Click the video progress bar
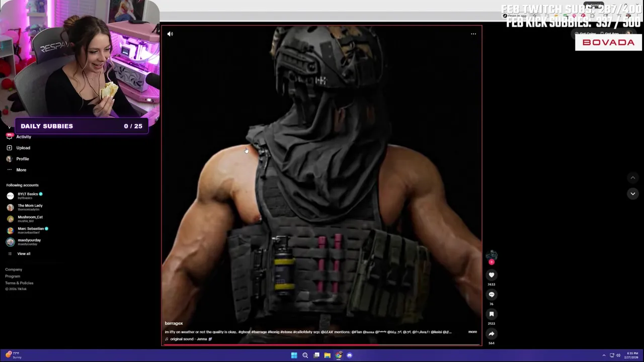The height and width of the screenshot is (362, 644). coord(321,345)
